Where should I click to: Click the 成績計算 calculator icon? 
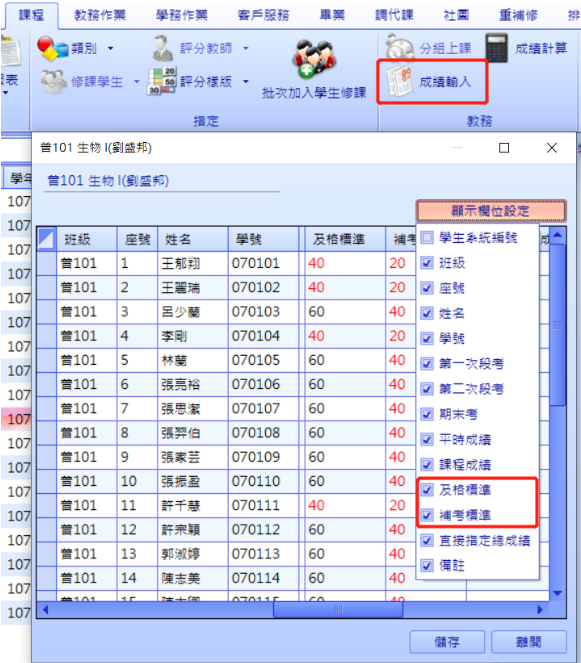496,48
